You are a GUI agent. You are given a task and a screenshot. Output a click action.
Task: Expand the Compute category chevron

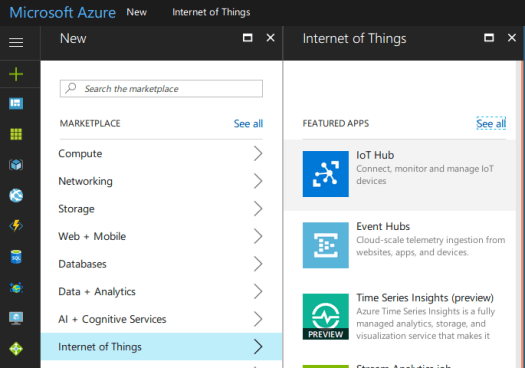(258, 153)
